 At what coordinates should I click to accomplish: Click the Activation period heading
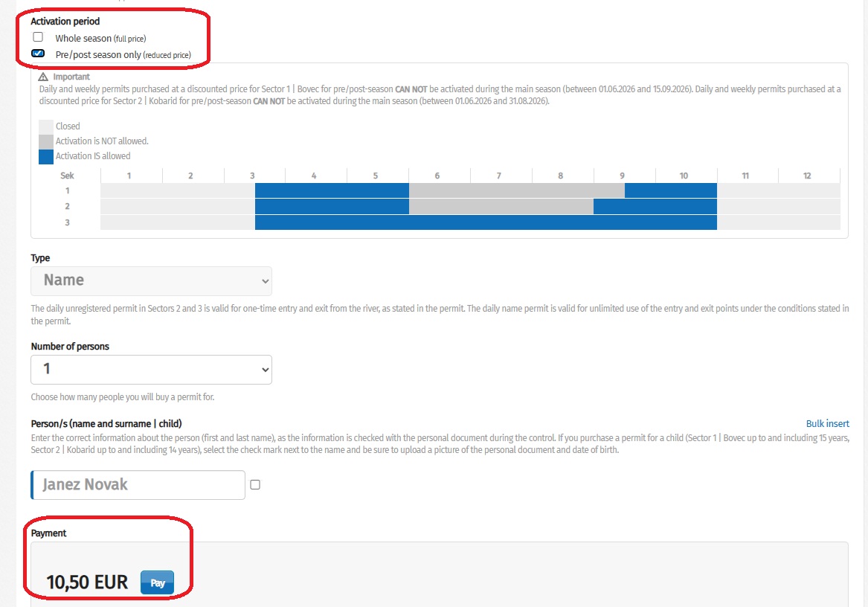tap(65, 22)
